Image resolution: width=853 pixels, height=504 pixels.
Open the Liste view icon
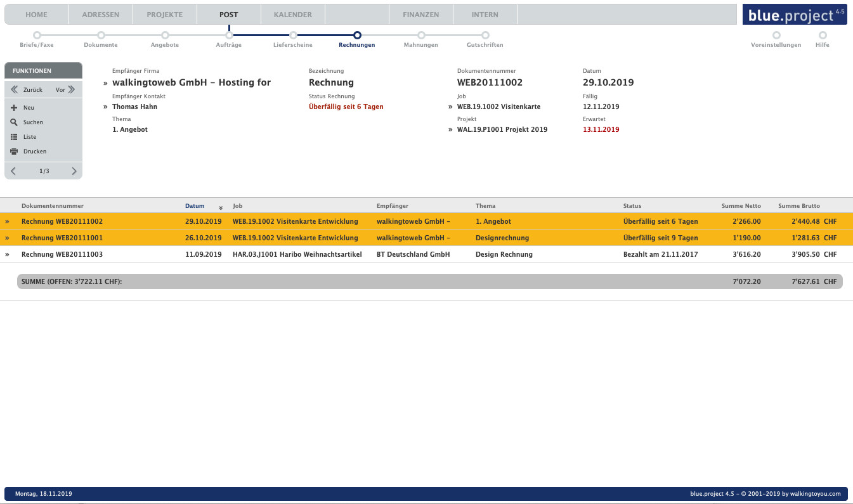point(14,137)
